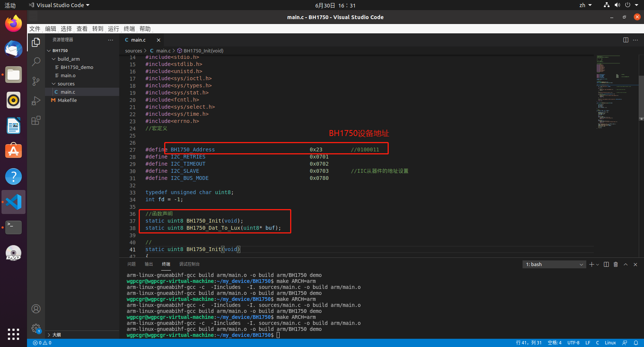
Task: Click sources breadcrumb segment
Action: tap(133, 51)
